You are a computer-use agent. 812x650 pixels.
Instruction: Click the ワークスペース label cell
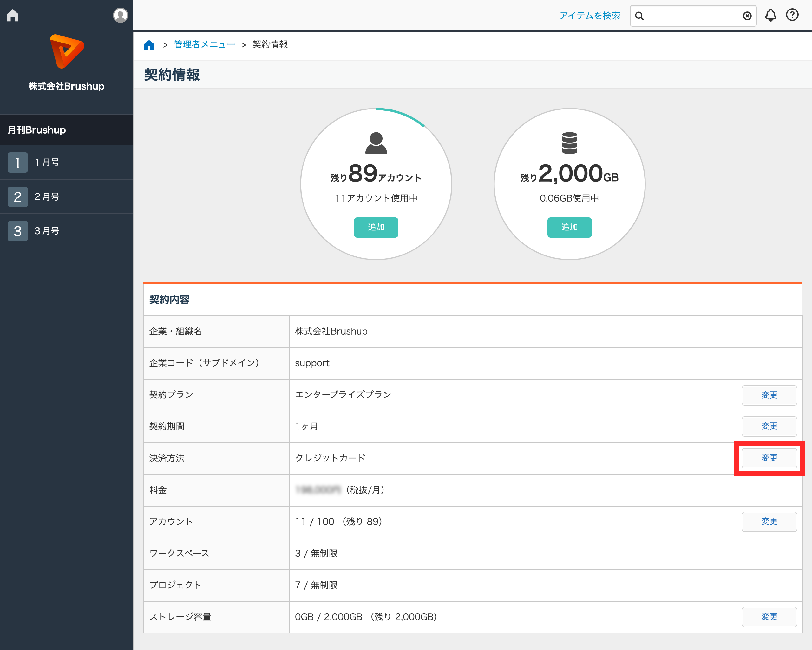[217, 554]
